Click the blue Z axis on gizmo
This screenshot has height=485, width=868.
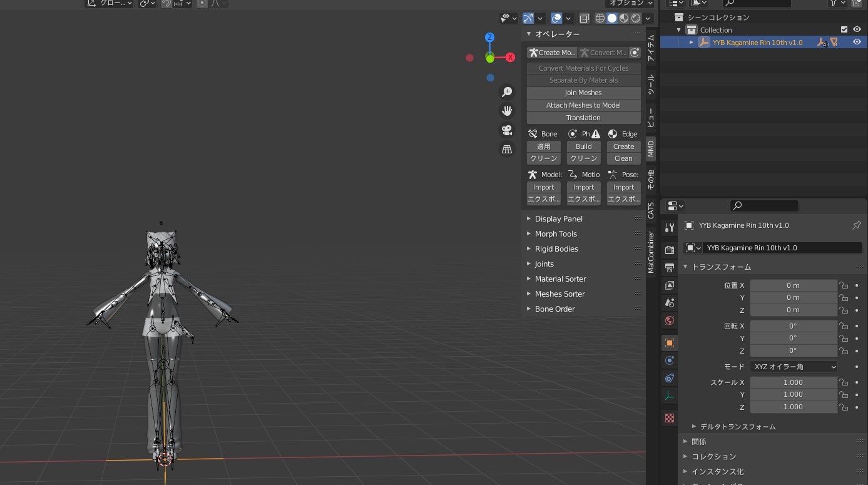coord(490,38)
